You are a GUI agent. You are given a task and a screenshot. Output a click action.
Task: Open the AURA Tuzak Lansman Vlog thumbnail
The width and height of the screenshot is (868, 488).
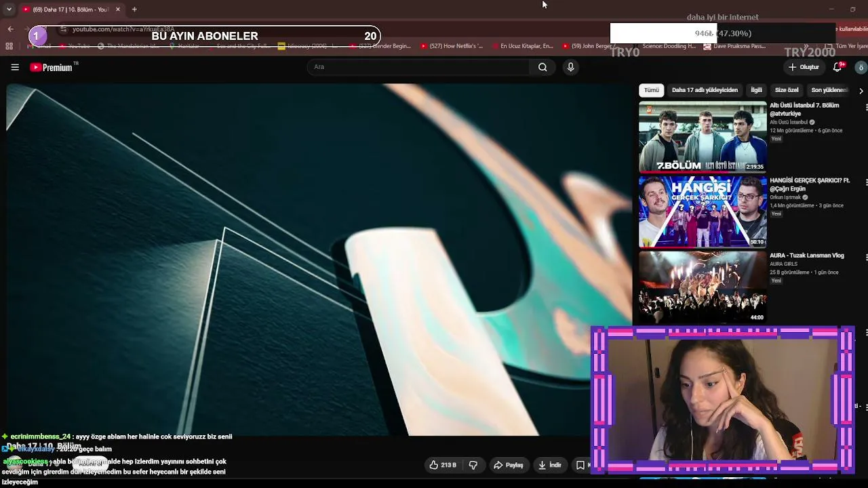coord(703,287)
